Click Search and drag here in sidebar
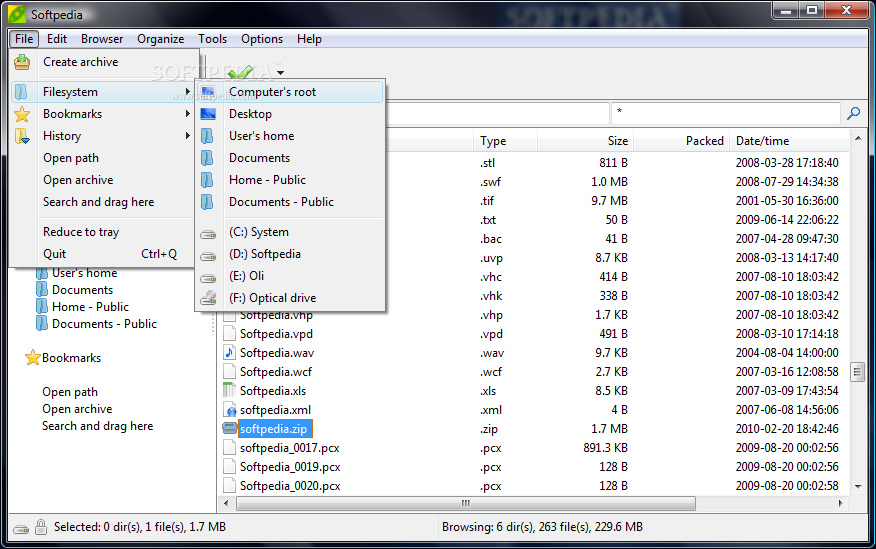This screenshot has height=549, width=876. [98, 426]
